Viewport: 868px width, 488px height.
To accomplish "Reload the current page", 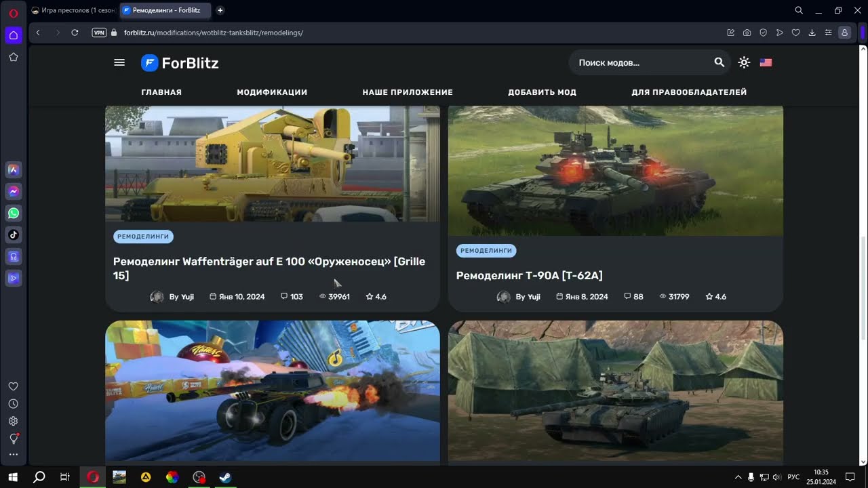I will point(75,33).
